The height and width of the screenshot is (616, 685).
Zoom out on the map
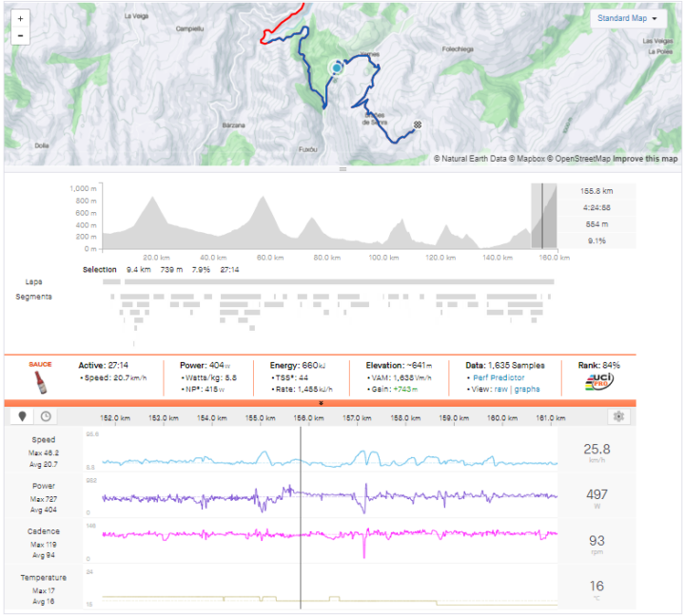click(x=20, y=35)
